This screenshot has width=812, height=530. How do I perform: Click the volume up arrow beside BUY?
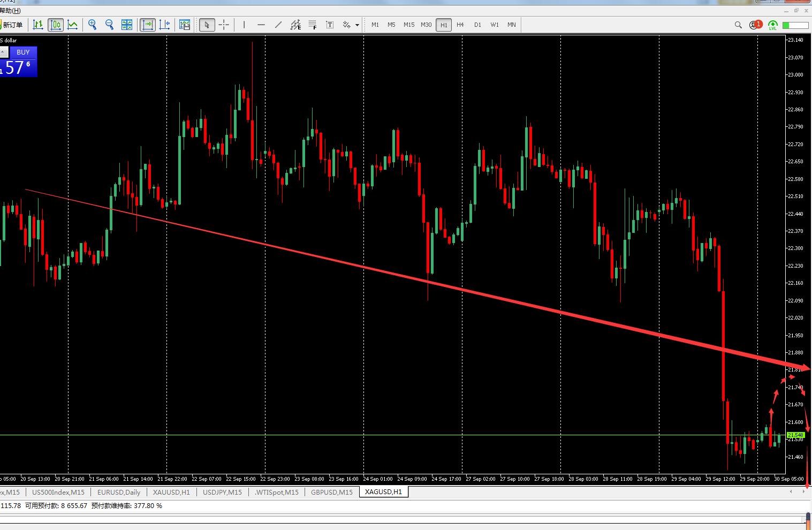click(x=4, y=52)
